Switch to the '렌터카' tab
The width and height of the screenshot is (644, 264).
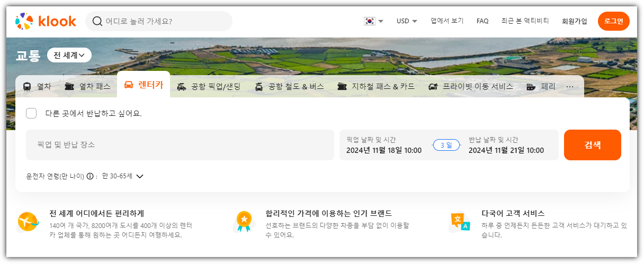144,85
